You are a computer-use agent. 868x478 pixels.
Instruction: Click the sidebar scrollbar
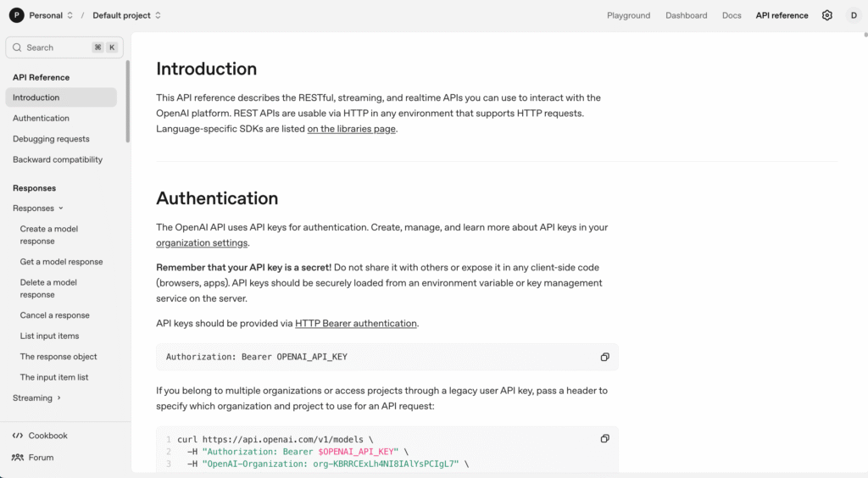[128, 102]
